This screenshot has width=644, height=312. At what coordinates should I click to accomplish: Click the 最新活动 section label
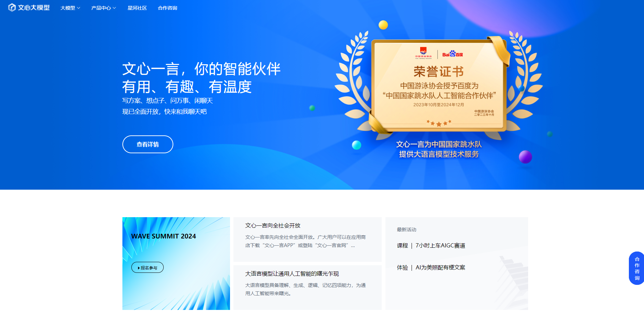coord(406,230)
